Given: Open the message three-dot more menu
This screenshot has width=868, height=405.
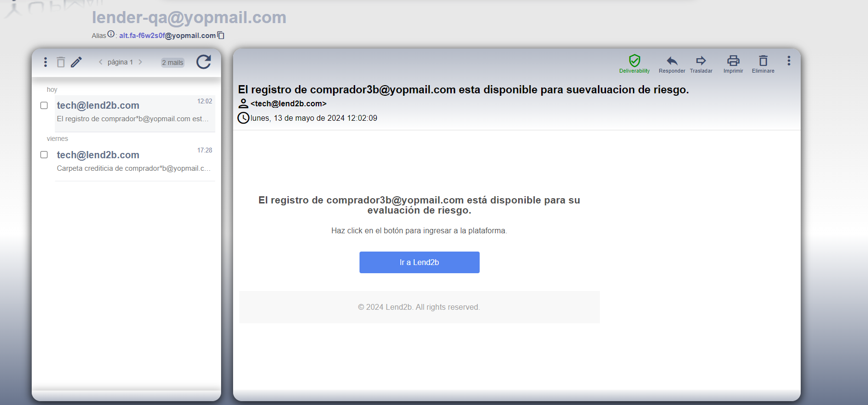Looking at the screenshot, I should click(x=789, y=61).
